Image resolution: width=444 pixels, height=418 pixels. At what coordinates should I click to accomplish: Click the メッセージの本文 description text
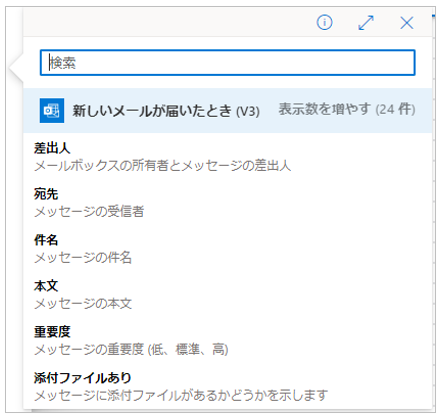point(83,304)
